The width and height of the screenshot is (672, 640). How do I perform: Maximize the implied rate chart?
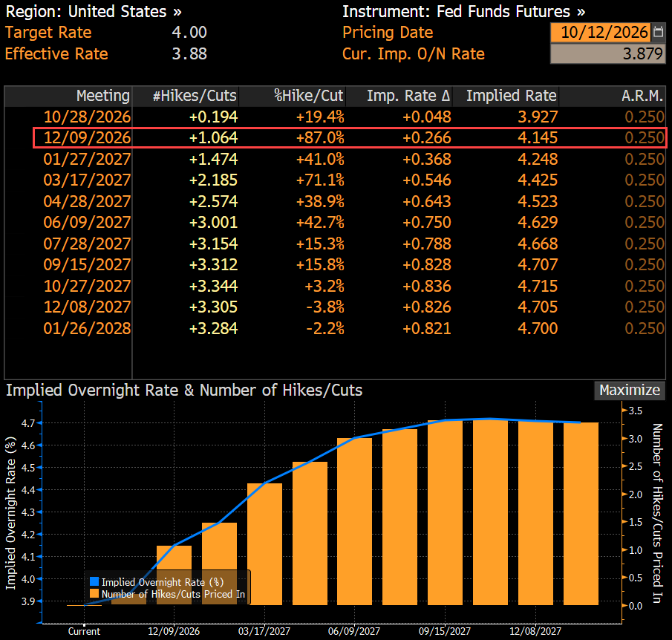click(629, 390)
